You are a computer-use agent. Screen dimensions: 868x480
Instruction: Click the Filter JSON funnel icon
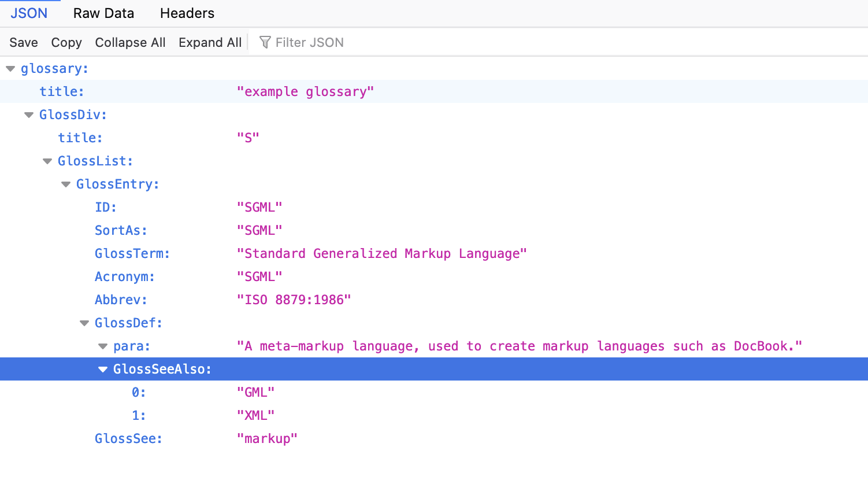tap(265, 42)
